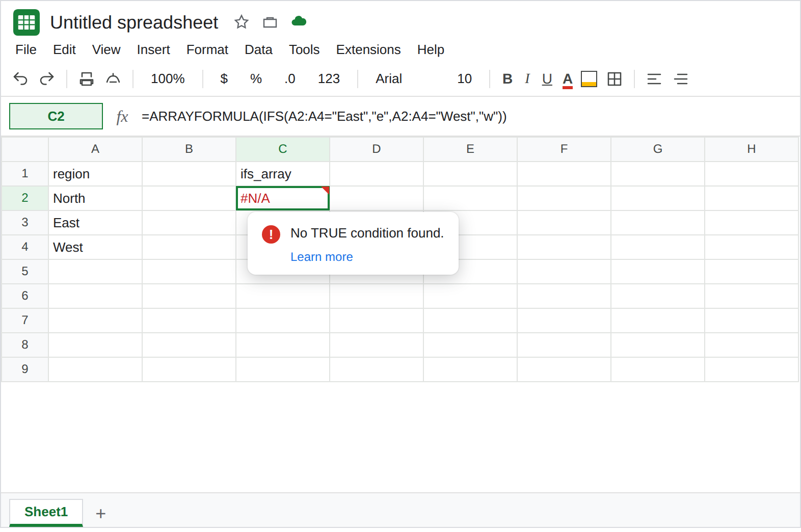Viewport: 801px width, 532px height.
Task: Open the move to folder icon
Action: 270,22
